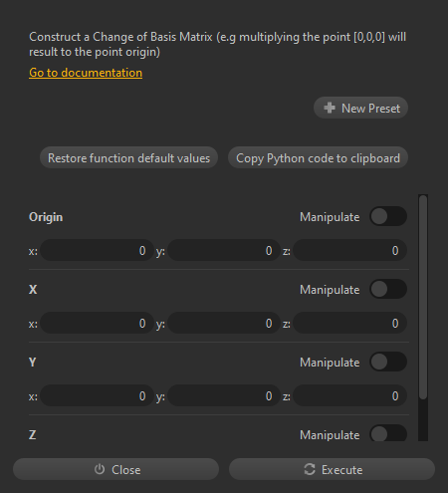This screenshot has height=493, width=448.
Task: Run the Execute button
Action: (x=332, y=469)
